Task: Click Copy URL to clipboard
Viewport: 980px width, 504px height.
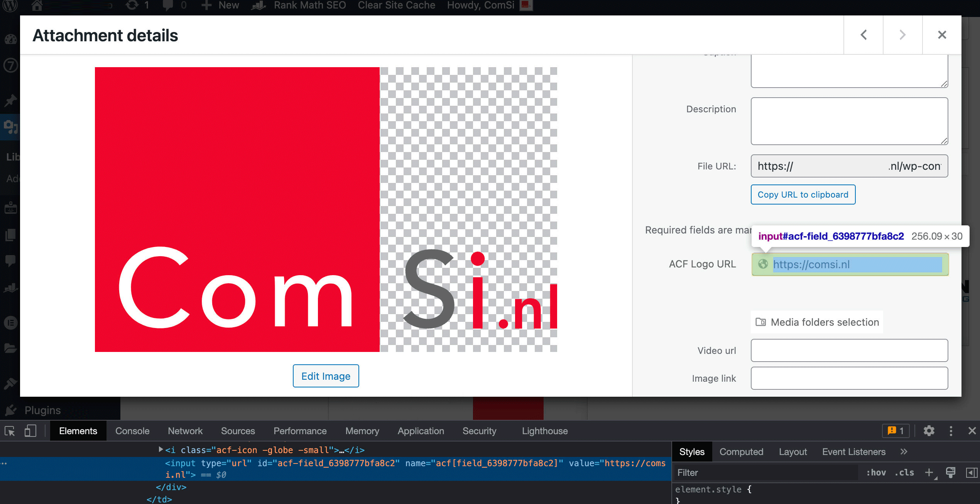Action: click(803, 194)
